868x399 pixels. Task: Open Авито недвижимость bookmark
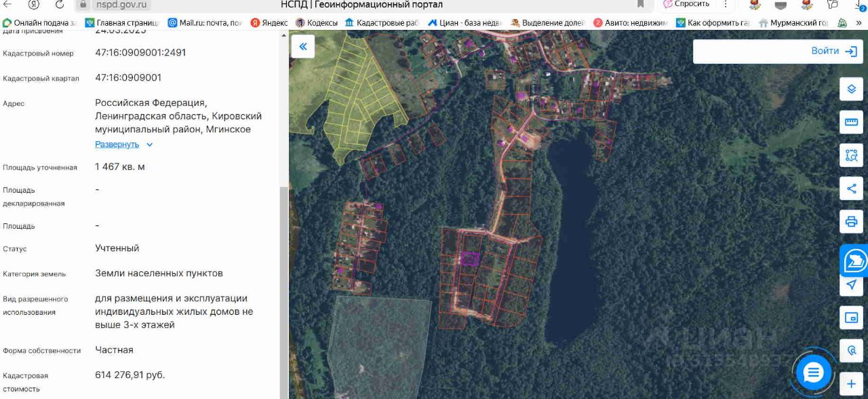click(630, 22)
